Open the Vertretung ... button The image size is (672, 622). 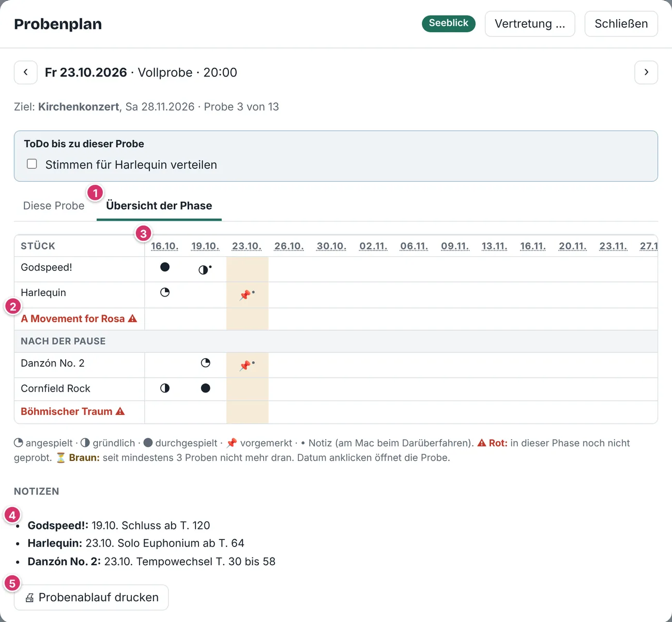coord(530,24)
